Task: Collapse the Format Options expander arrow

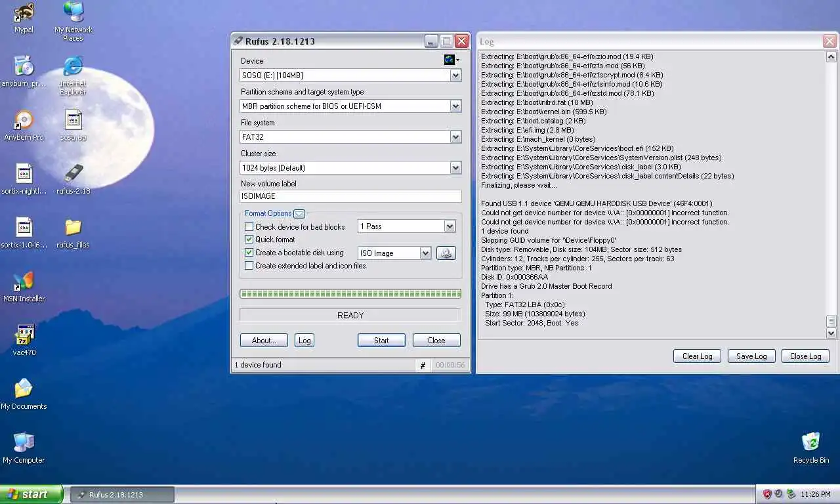Action: [299, 213]
